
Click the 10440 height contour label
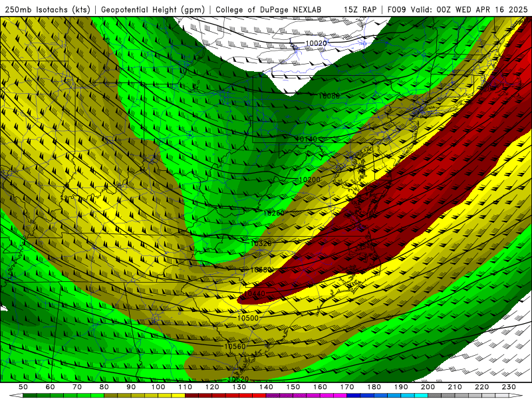(x=255, y=293)
